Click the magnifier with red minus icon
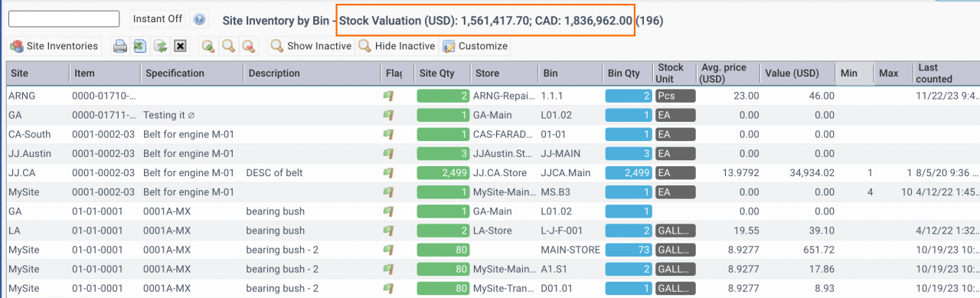 point(247,46)
